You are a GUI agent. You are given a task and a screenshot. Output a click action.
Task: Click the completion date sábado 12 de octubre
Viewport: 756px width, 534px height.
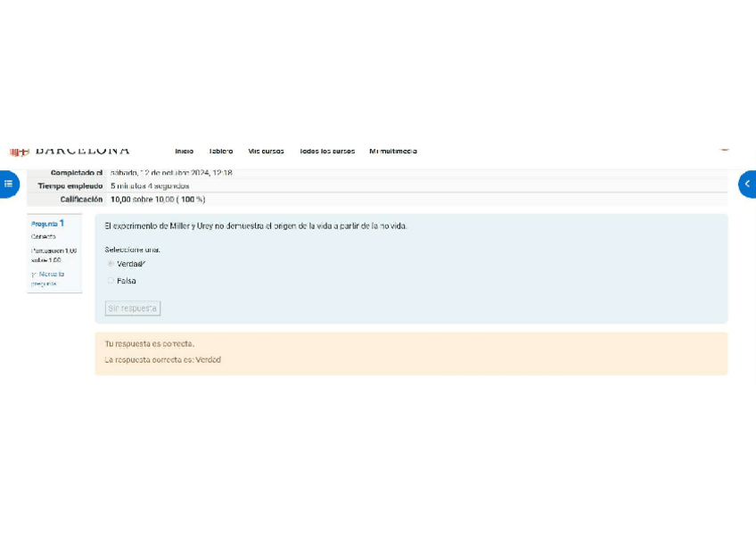tap(171, 173)
